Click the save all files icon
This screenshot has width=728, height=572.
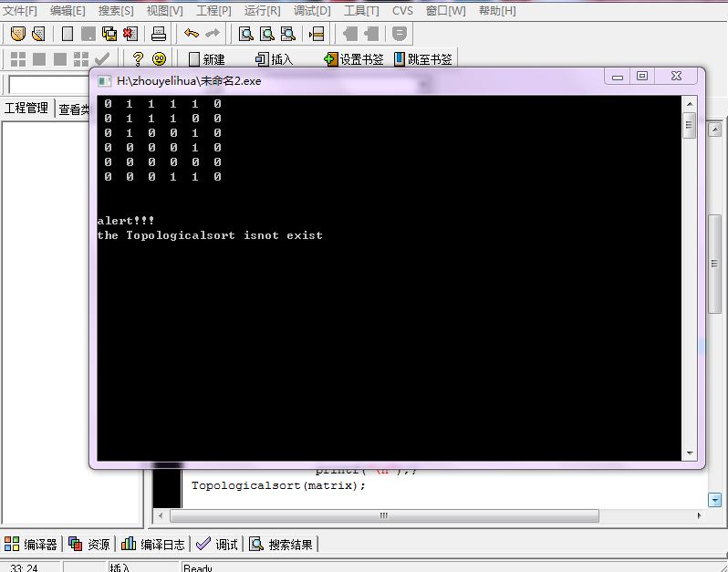click(x=109, y=34)
